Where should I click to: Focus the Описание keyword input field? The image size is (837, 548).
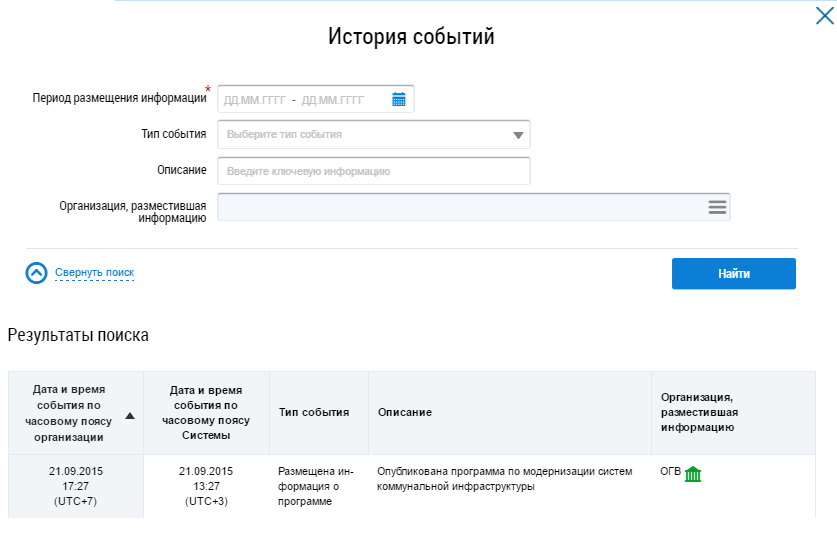[373, 171]
